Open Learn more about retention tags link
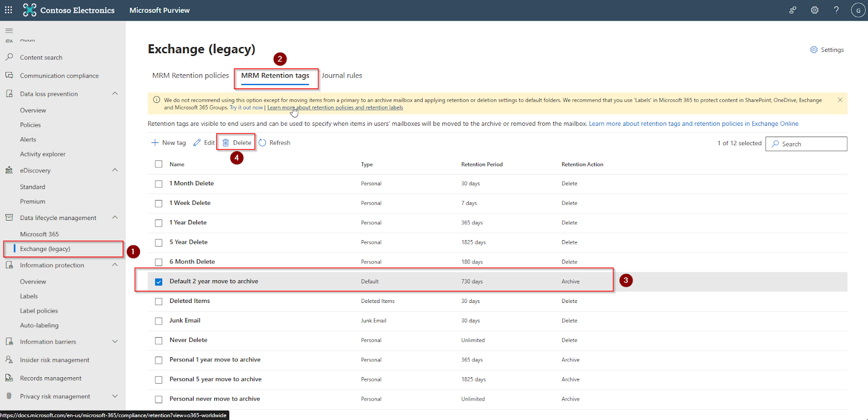 pyautogui.click(x=694, y=124)
